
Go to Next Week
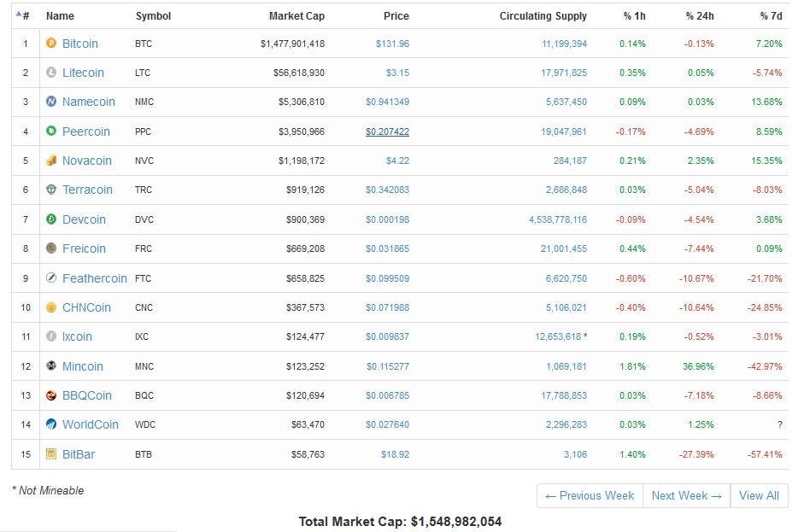point(686,496)
